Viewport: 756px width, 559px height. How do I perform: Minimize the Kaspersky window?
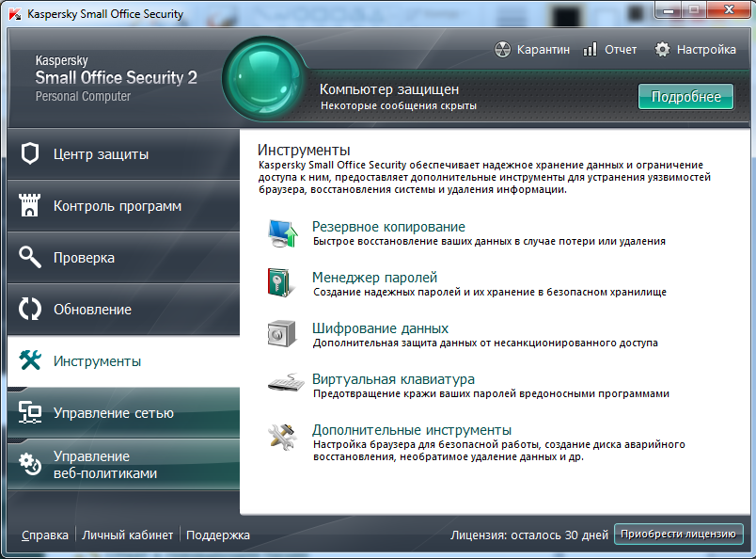pos(669,10)
